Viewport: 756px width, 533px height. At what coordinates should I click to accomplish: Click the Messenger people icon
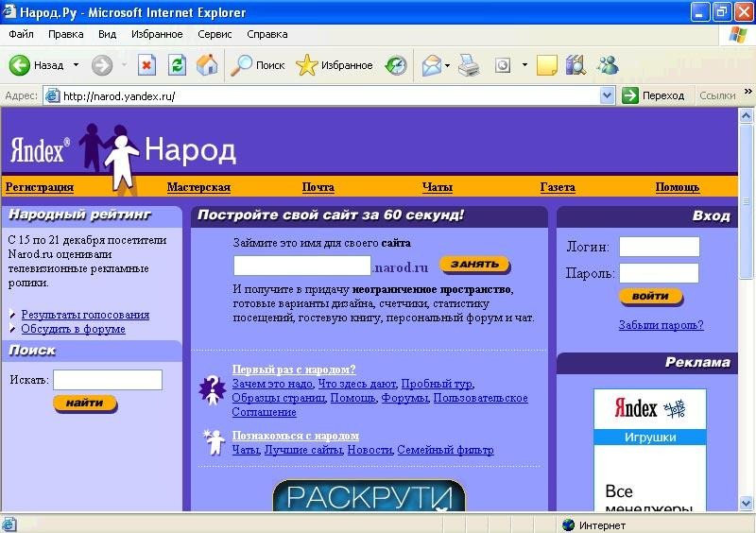[x=608, y=64]
